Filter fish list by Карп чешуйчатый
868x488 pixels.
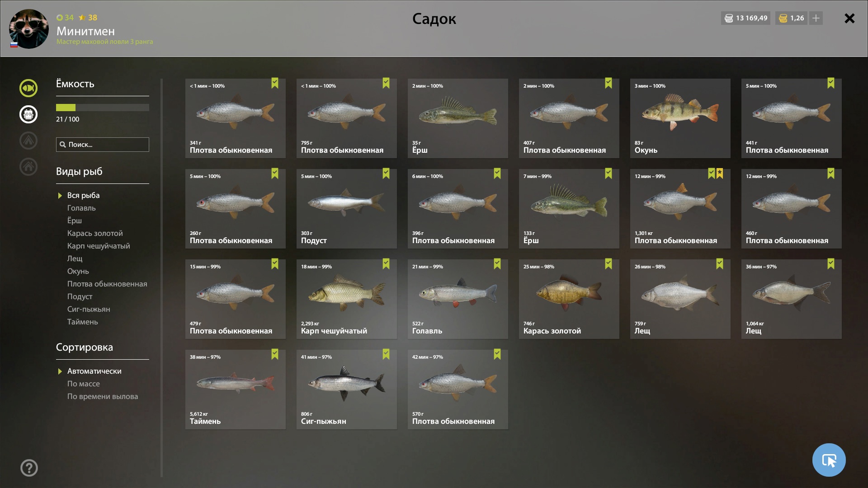point(99,246)
